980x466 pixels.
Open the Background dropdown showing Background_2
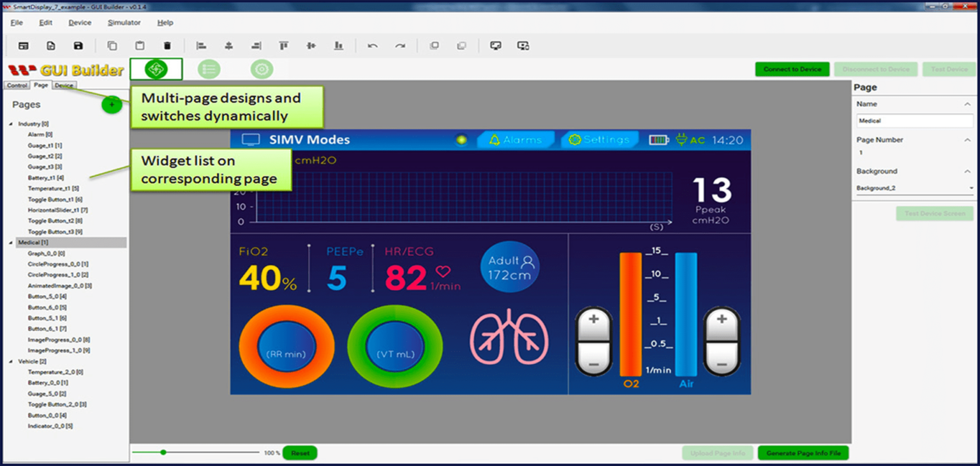pos(914,187)
